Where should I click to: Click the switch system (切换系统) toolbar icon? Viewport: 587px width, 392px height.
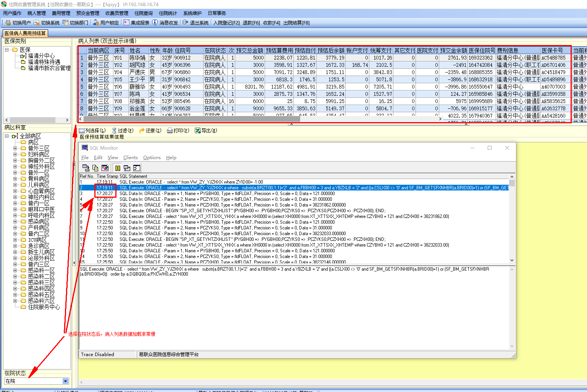click(37, 23)
